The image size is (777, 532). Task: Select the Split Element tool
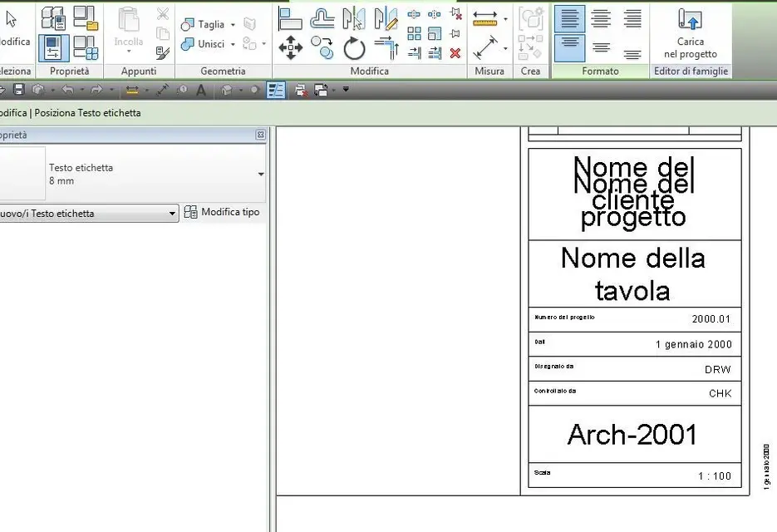(x=414, y=14)
